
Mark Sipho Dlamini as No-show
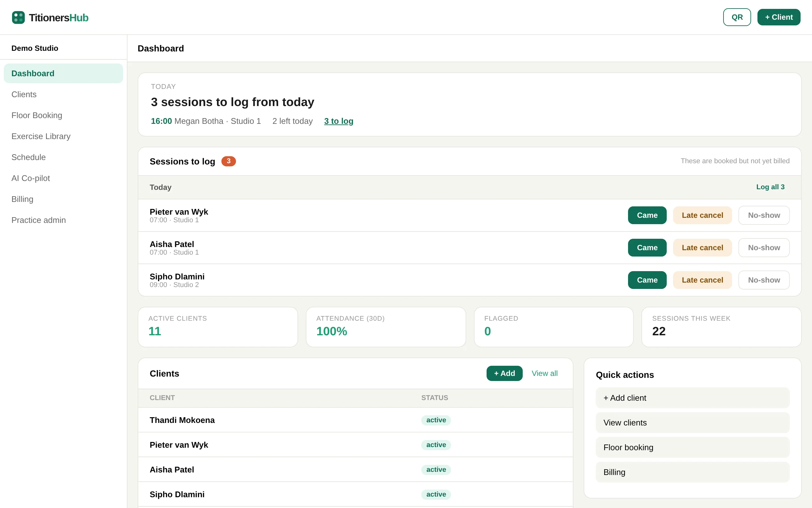point(764,280)
